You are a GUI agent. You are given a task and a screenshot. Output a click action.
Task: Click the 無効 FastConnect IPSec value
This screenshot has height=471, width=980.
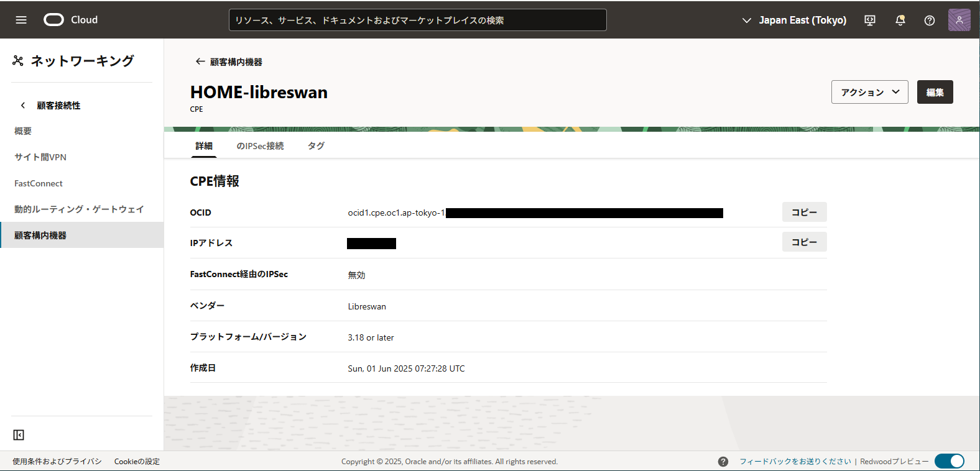(356, 275)
